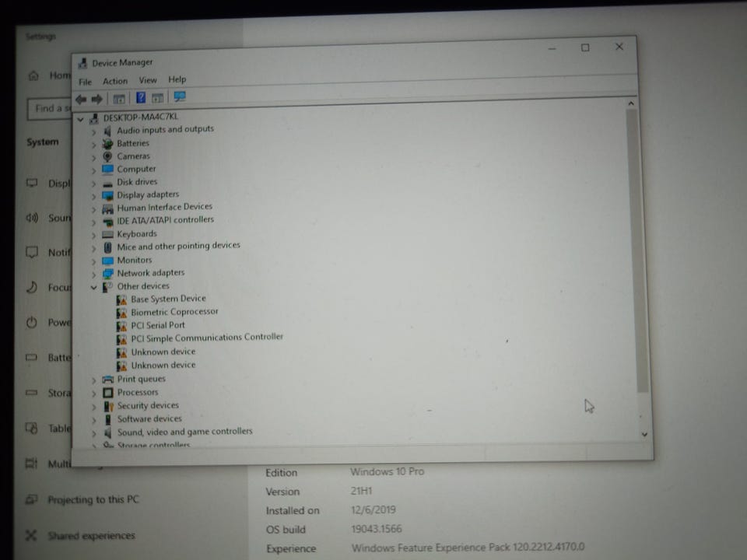Open the Help menu

tap(177, 79)
